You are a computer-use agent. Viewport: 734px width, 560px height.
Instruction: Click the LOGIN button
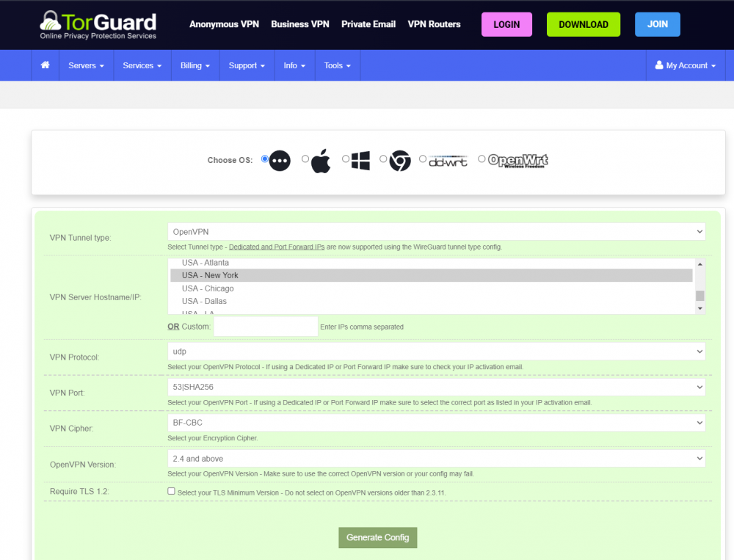[x=506, y=24]
